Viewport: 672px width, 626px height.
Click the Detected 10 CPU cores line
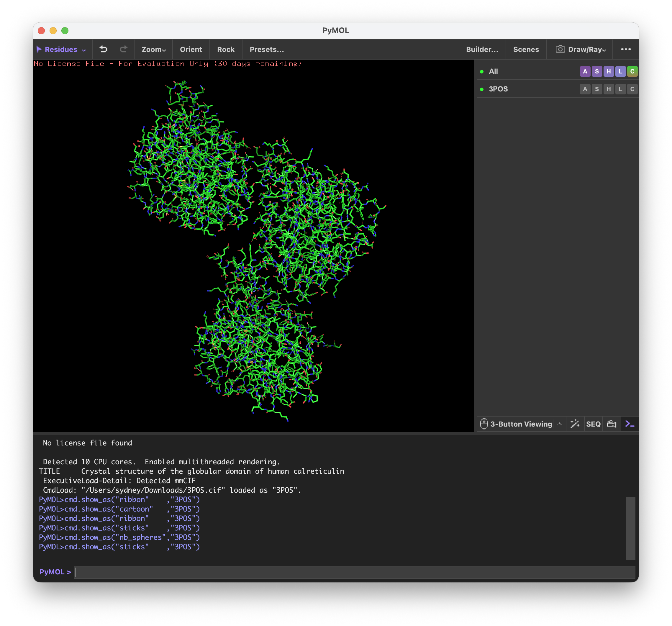[x=161, y=461]
